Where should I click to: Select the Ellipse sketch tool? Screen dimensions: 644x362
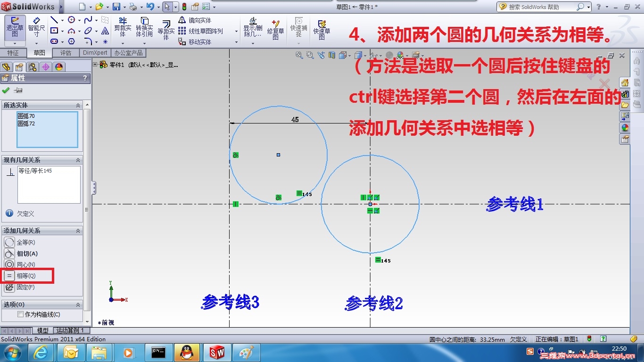coord(88,31)
